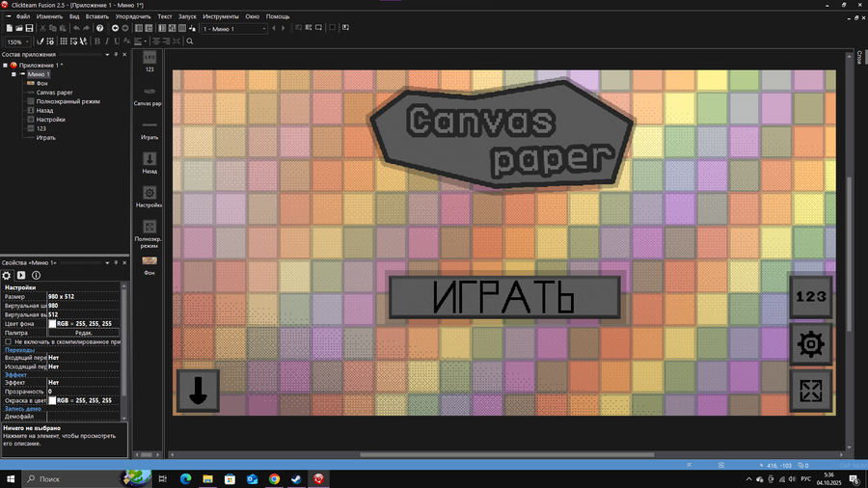Click the Bold formatting icon
This screenshot has width=868, height=488.
97,41
